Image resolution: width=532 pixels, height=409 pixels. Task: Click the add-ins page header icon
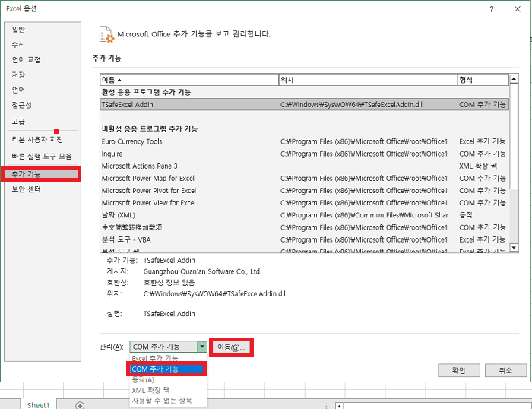point(106,34)
